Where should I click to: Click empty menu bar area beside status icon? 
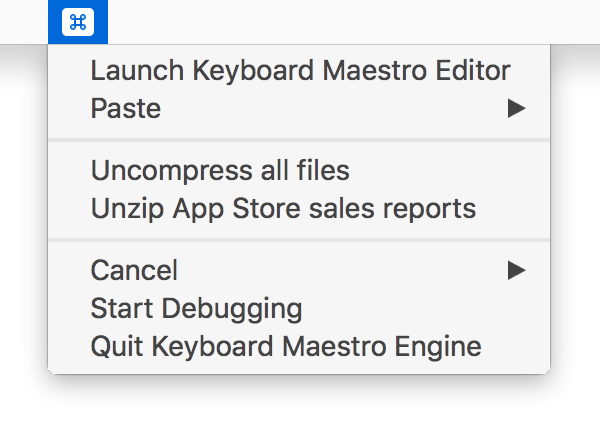[x=344, y=22]
